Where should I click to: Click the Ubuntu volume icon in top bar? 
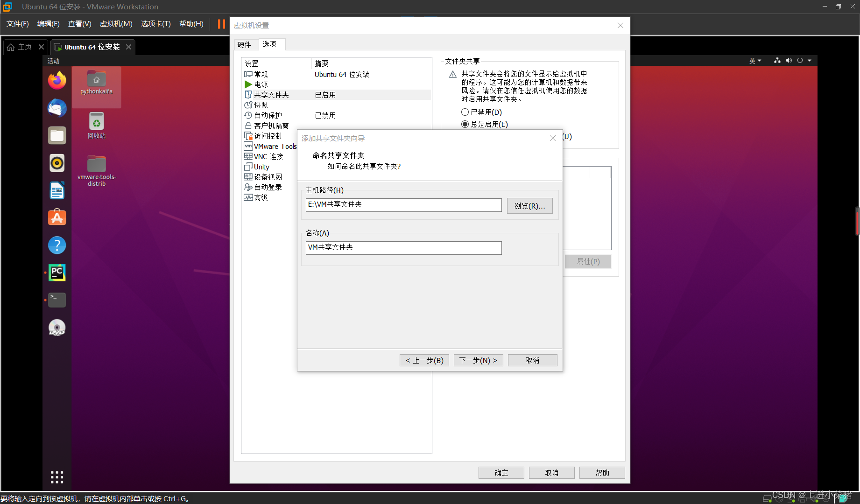(789, 61)
